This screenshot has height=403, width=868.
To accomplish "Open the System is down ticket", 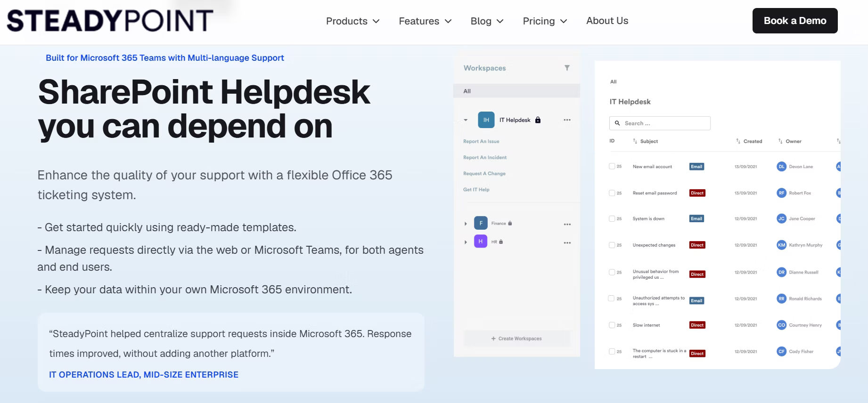I will (x=648, y=218).
